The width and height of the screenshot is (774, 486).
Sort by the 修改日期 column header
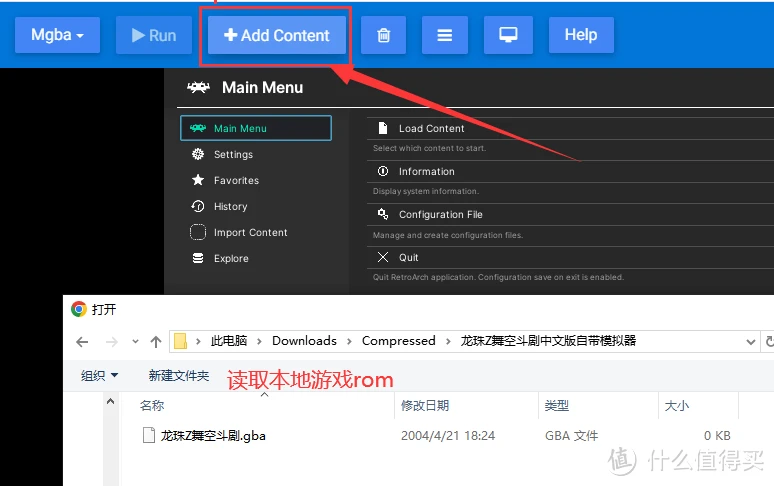point(425,406)
